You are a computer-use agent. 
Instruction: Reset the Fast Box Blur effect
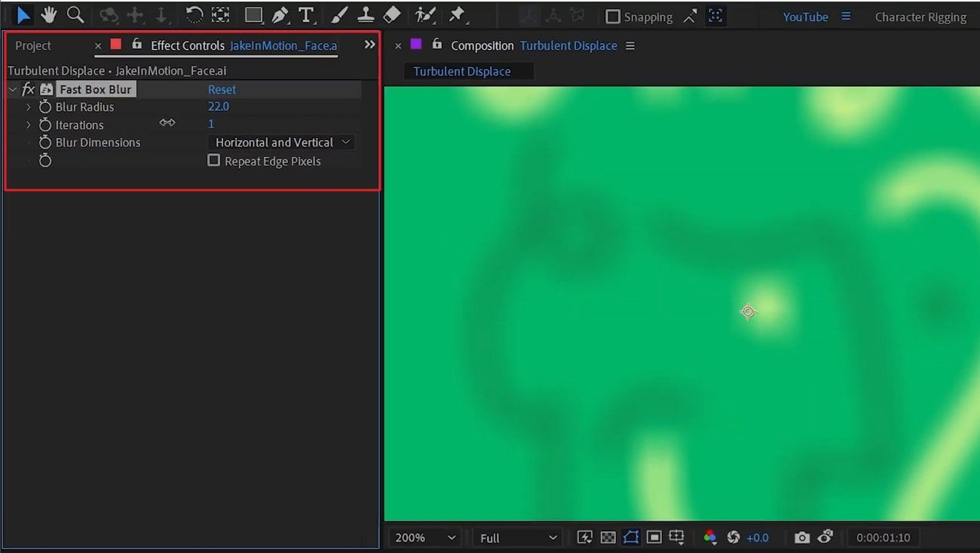point(222,90)
